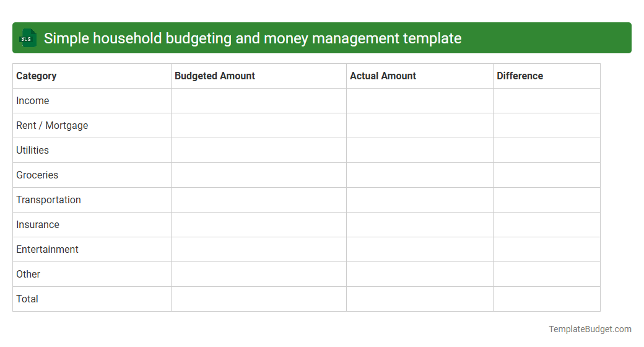The width and height of the screenshot is (644, 347).
Task: Select the Total row label
Action: pyautogui.click(x=27, y=299)
